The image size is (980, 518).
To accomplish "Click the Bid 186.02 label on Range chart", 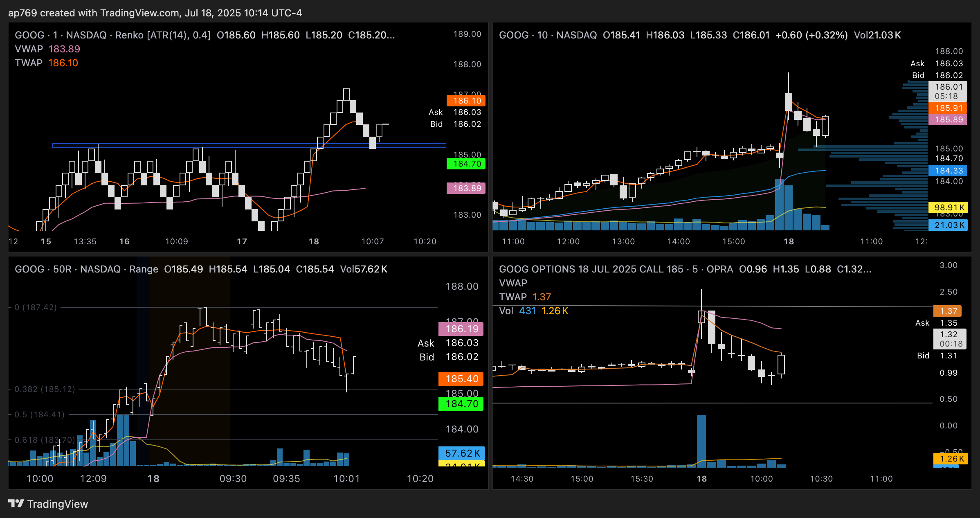I will pyautogui.click(x=449, y=357).
